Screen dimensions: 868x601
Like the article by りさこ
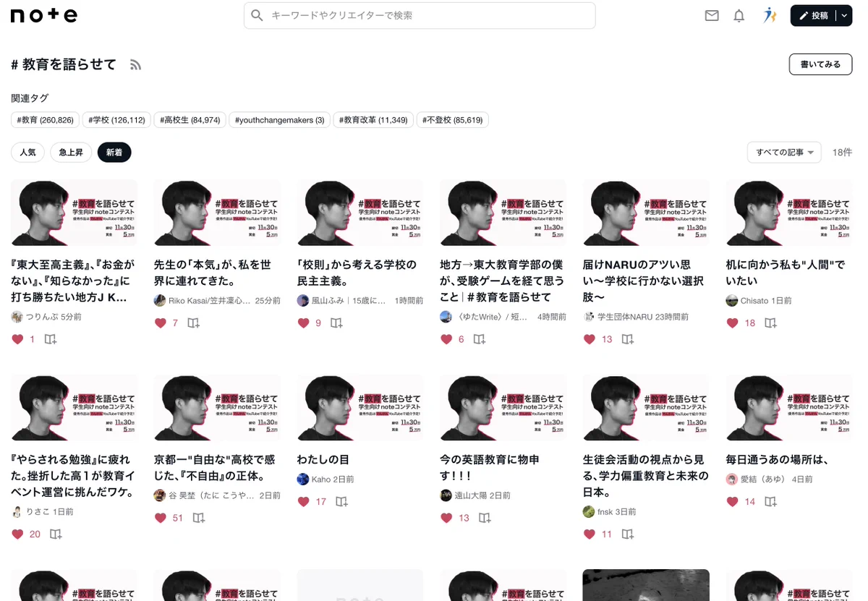coord(17,534)
